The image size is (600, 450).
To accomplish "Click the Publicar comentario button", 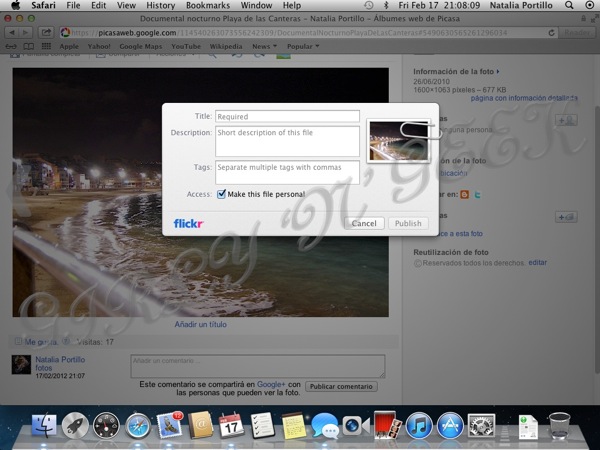I will point(341,386).
